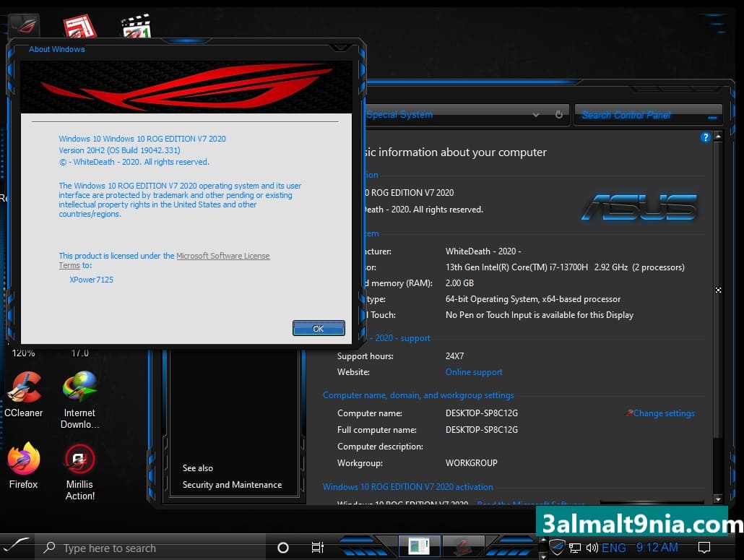Select computer name DESKTOP-SP8C12G value
Viewport: 744px width, 560px height.
pos(481,413)
